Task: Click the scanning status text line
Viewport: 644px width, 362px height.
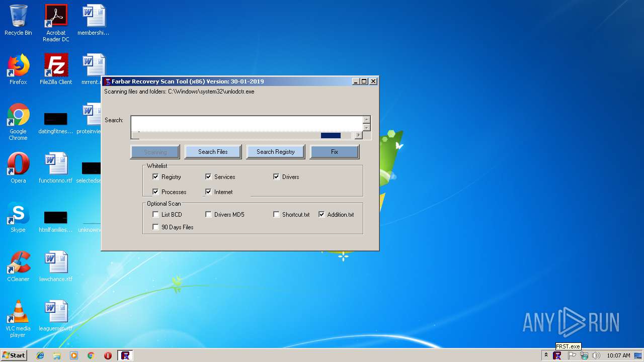Action: [179, 92]
